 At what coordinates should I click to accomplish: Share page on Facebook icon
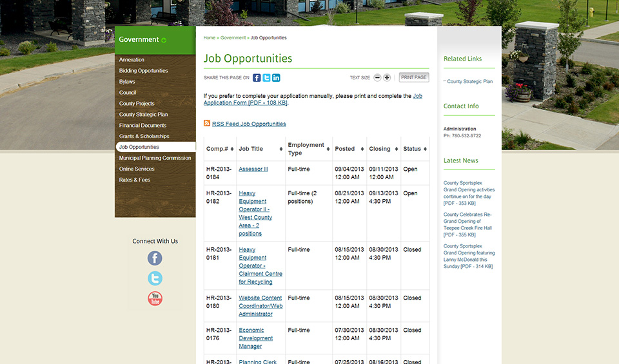(257, 78)
